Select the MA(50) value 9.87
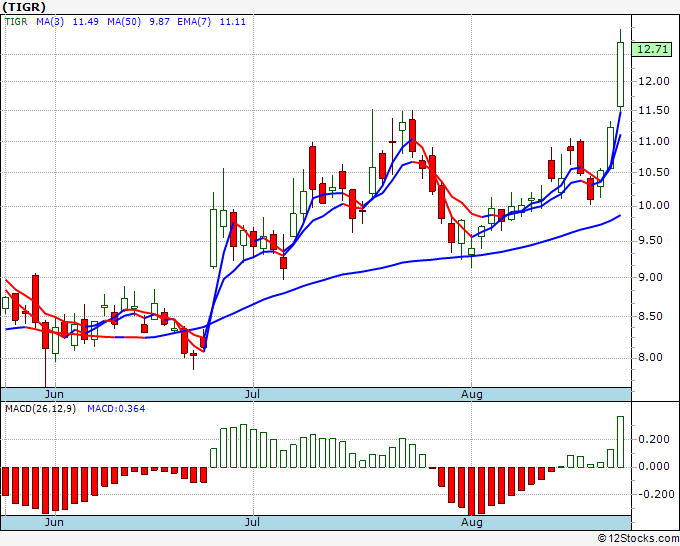This screenshot has height=546, width=680. pos(159,22)
